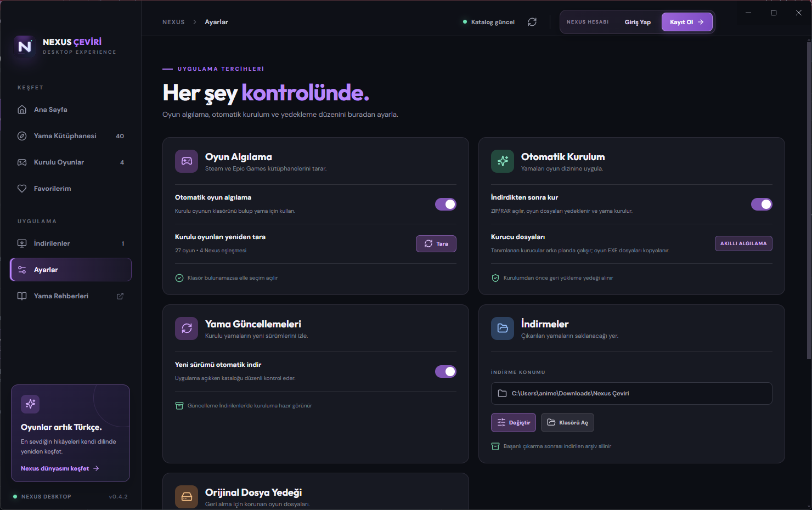The image size is (812, 510).
Task: Click the Nexus Çeviri logo icon
Action: tap(25, 47)
